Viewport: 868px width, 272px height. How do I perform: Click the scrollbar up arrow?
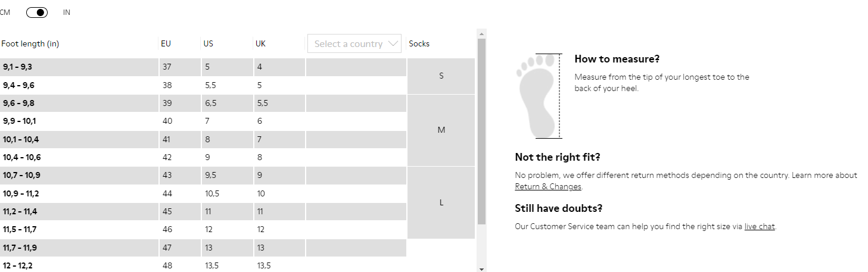pos(482,34)
